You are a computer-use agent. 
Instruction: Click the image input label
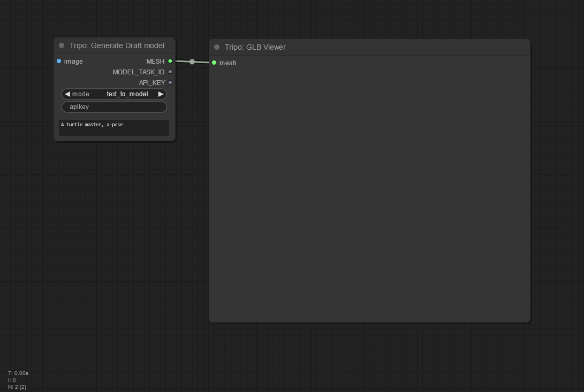73,62
